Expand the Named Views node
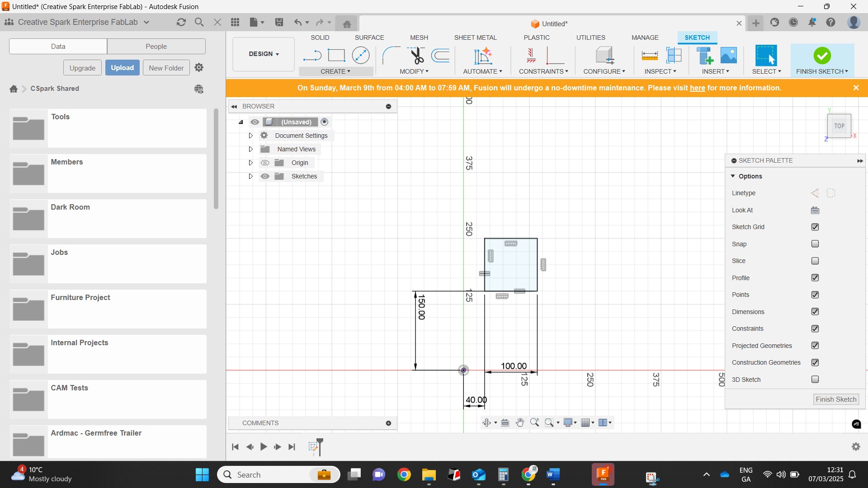Viewport: 868px width, 488px height. [250, 149]
